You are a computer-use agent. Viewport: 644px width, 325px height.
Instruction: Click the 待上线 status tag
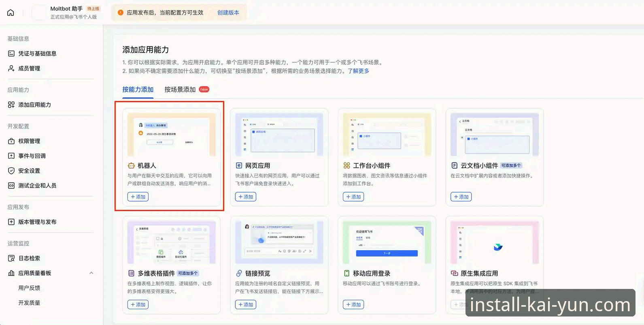point(94,9)
